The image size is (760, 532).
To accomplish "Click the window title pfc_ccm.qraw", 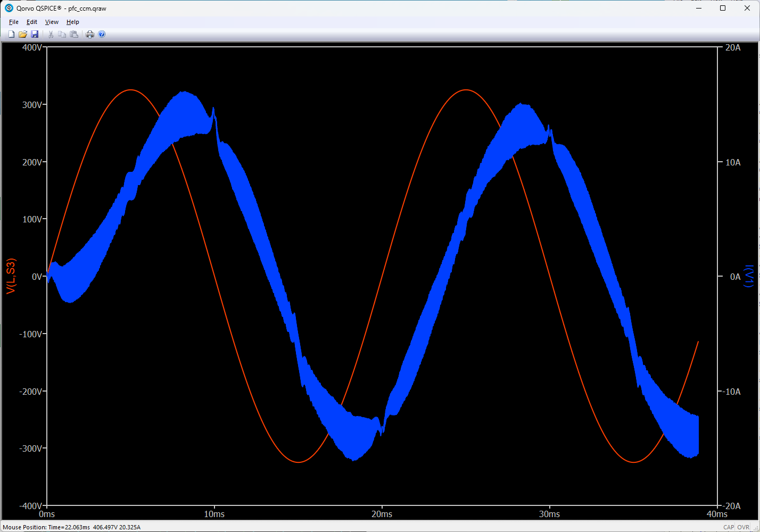I will 87,9.
